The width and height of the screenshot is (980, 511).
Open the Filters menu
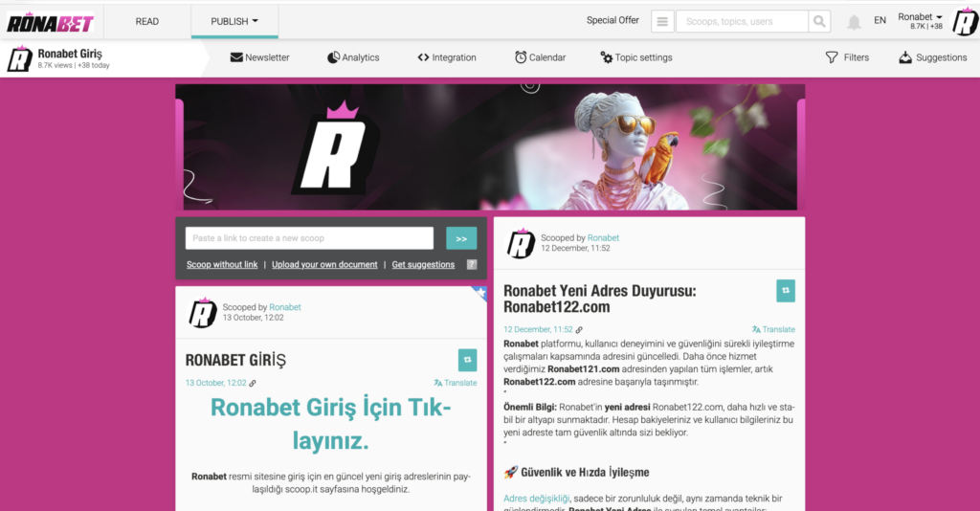[847, 57]
